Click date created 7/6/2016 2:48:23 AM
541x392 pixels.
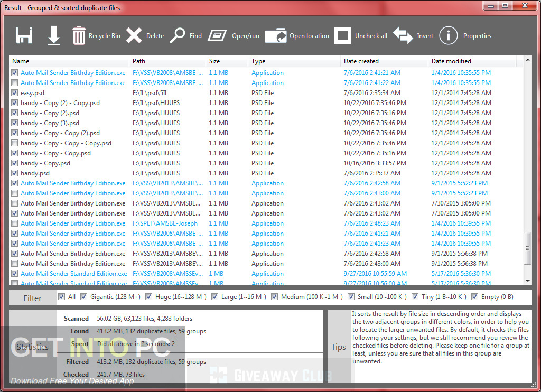point(372,223)
